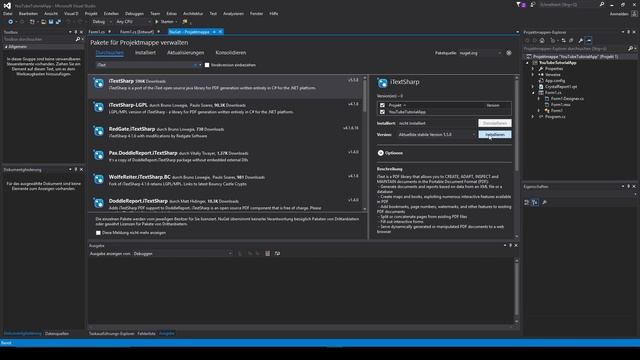The width and height of the screenshot is (640, 360).
Task: Open the Form1.cs [Entwurf] document tab
Action: 137,32
